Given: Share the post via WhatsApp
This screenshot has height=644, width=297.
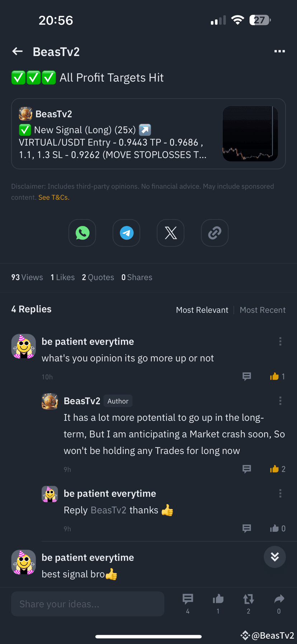Looking at the screenshot, I should pos(82,233).
